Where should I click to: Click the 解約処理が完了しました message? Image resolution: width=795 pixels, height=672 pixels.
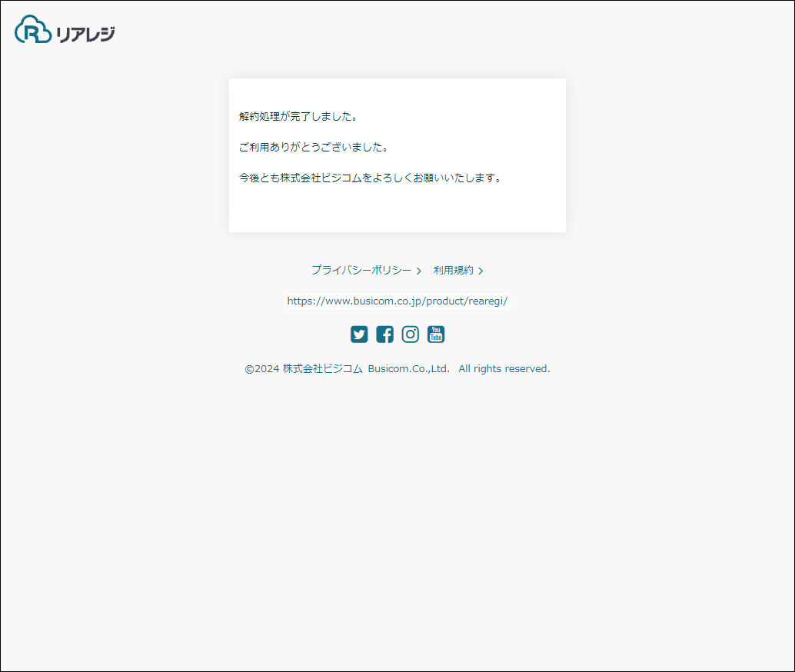click(x=298, y=116)
